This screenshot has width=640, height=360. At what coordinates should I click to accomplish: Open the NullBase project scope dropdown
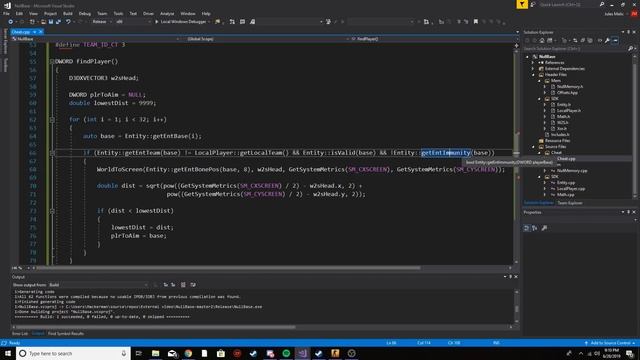pyautogui.click(x=96, y=39)
